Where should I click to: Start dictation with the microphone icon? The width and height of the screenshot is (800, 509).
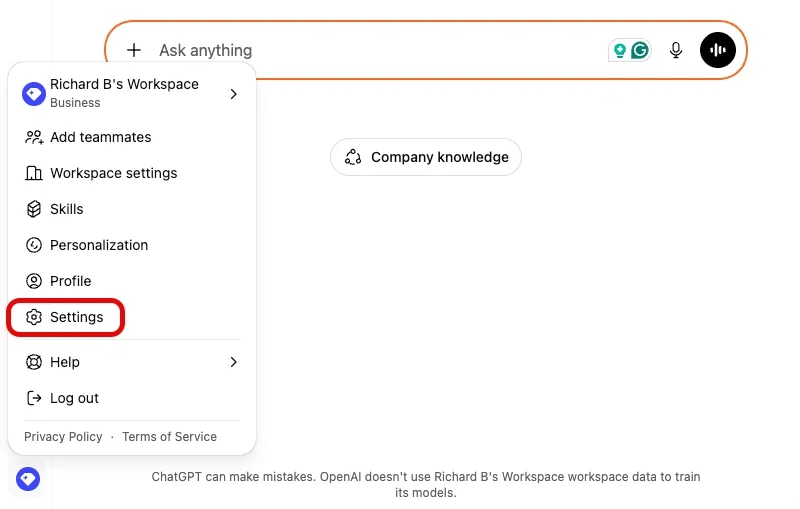(676, 50)
